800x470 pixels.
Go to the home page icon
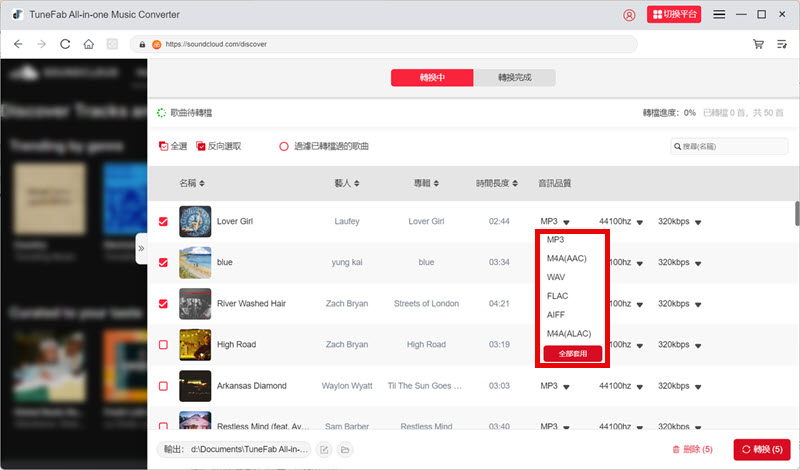tap(89, 44)
